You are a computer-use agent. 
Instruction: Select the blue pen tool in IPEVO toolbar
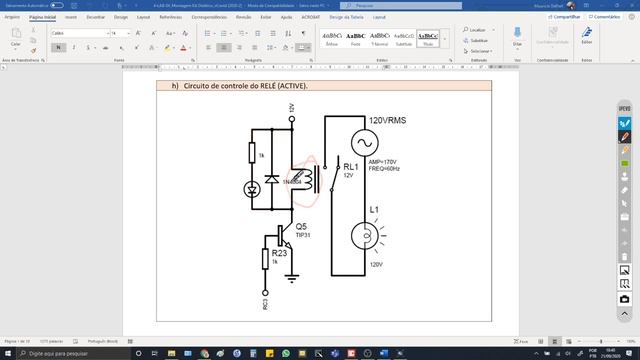coord(624,123)
